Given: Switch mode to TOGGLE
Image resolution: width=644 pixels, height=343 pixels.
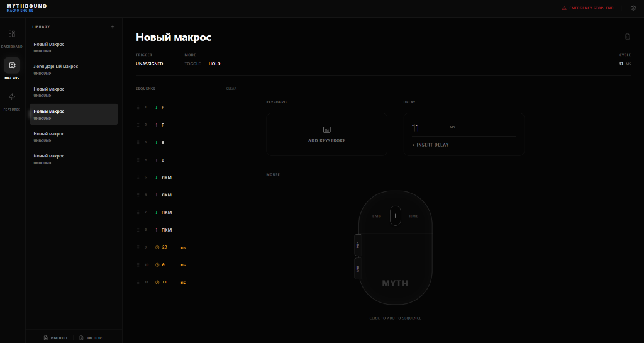Looking at the screenshot, I should [x=192, y=64].
